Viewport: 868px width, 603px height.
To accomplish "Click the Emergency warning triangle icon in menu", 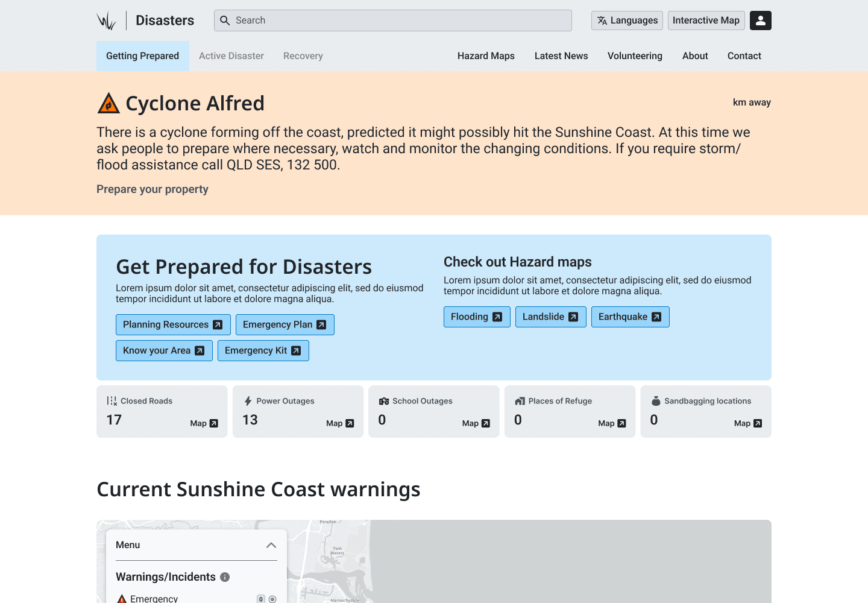I will click(122, 599).
